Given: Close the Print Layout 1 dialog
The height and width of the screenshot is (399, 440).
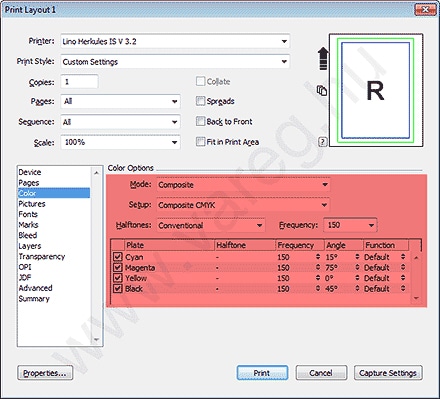Looking at the screenshot, I should pos(425,10).
